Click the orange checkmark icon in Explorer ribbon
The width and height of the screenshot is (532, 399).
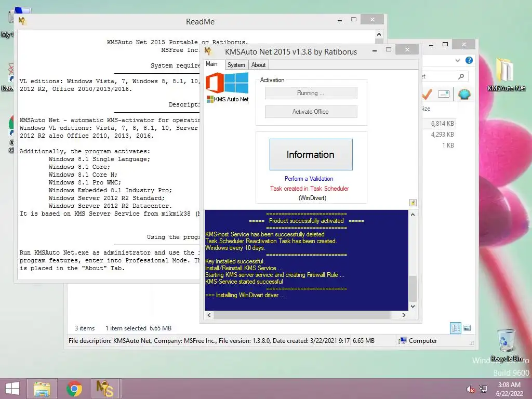(427, 94)
